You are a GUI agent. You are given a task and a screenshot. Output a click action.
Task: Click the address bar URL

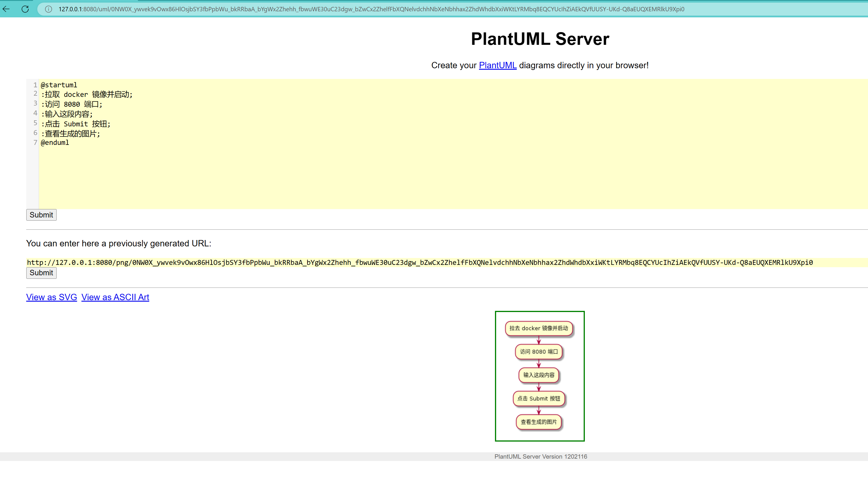371,9
